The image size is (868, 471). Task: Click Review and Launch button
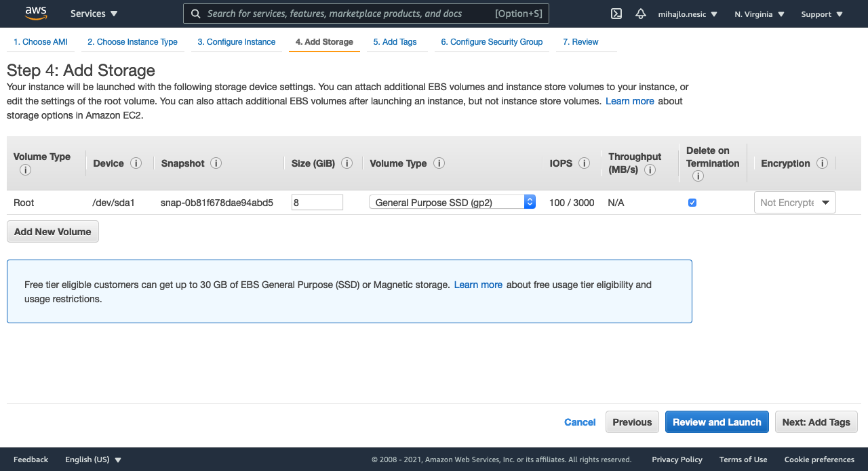click(717, 422)
